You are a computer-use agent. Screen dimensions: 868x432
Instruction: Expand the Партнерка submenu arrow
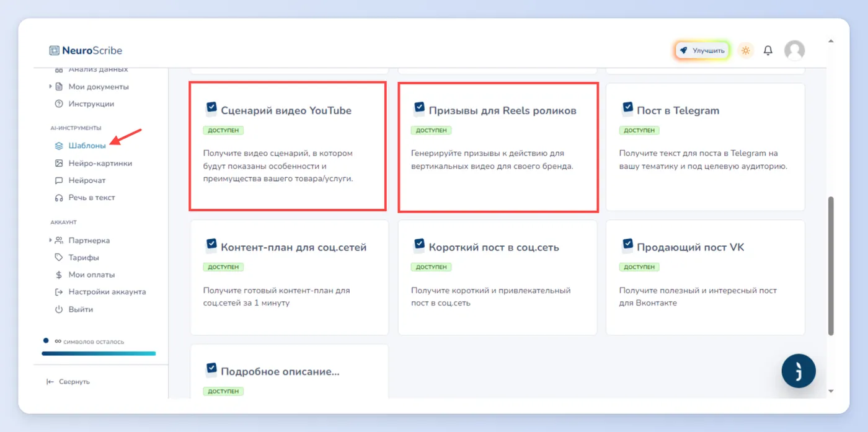tap(51, 240)
